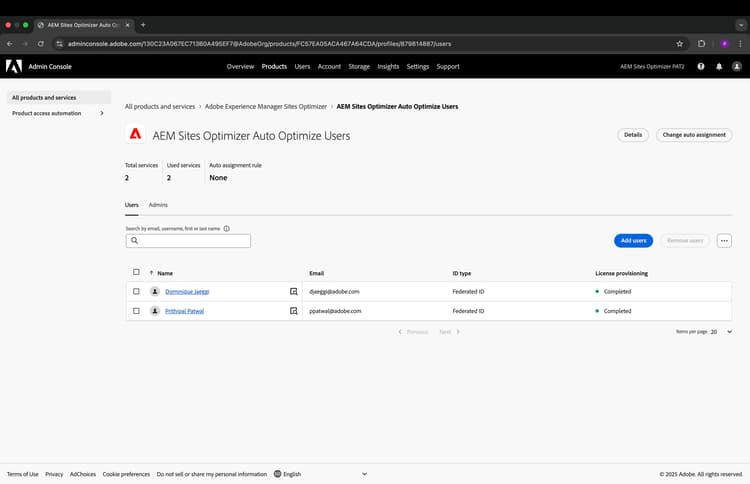The width and height of the screenshot is (750, 484).
Task: Select the Users tab below services
Action: 132,205
